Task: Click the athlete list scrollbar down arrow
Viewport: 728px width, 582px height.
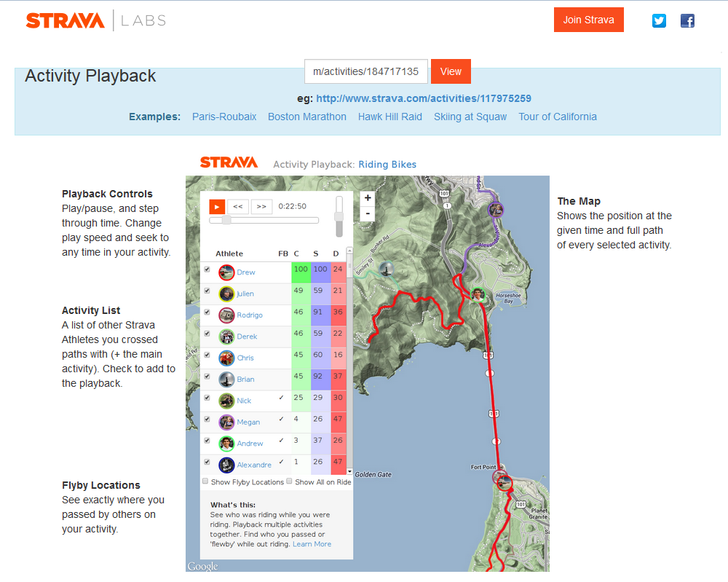Action: point(349,471)
